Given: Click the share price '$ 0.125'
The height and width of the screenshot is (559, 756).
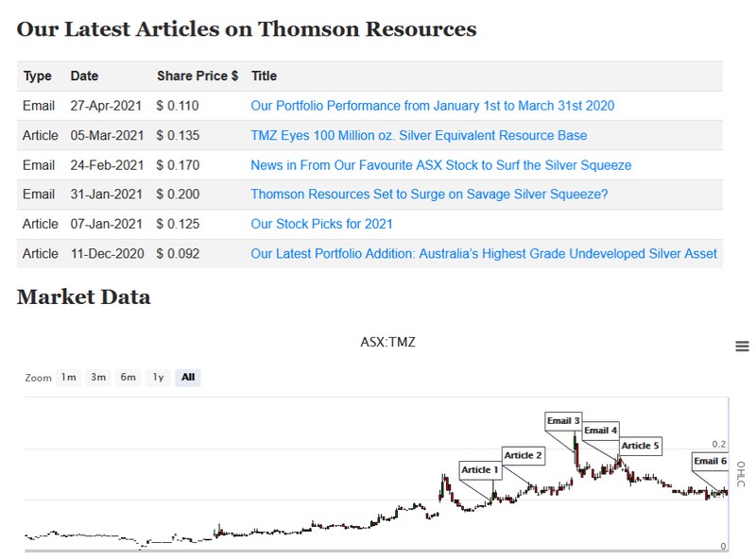Looking at the screenshot, I should pos(178,224).
